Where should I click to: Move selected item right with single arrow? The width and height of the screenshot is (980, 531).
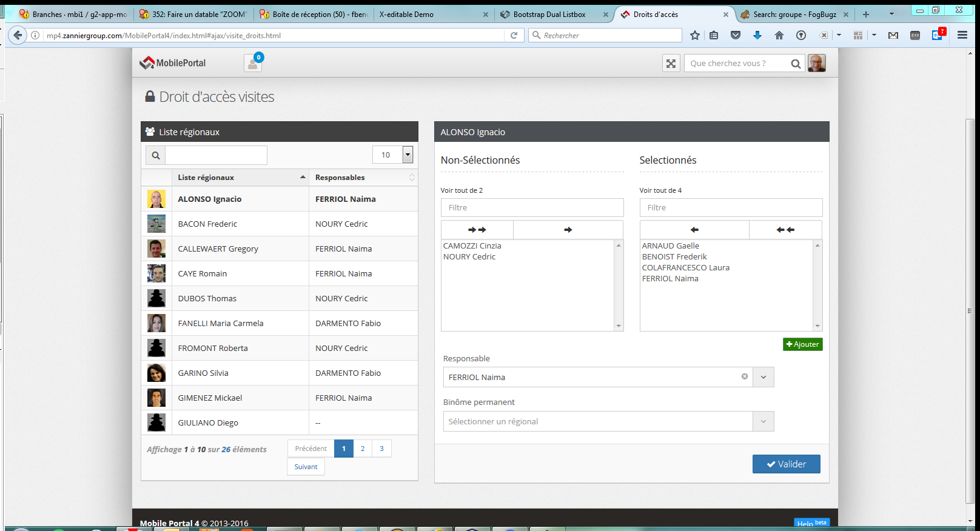568,230
